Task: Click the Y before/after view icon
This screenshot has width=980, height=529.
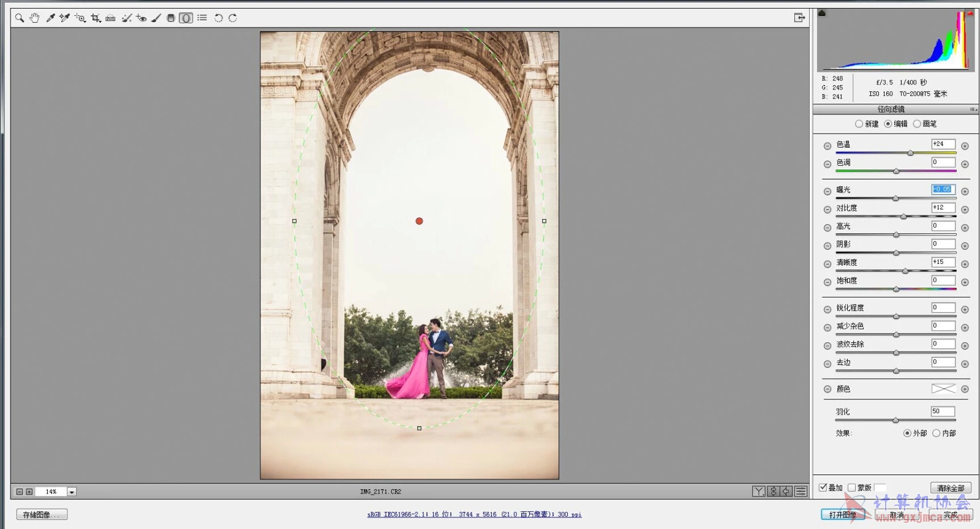Action: [759, 491]
